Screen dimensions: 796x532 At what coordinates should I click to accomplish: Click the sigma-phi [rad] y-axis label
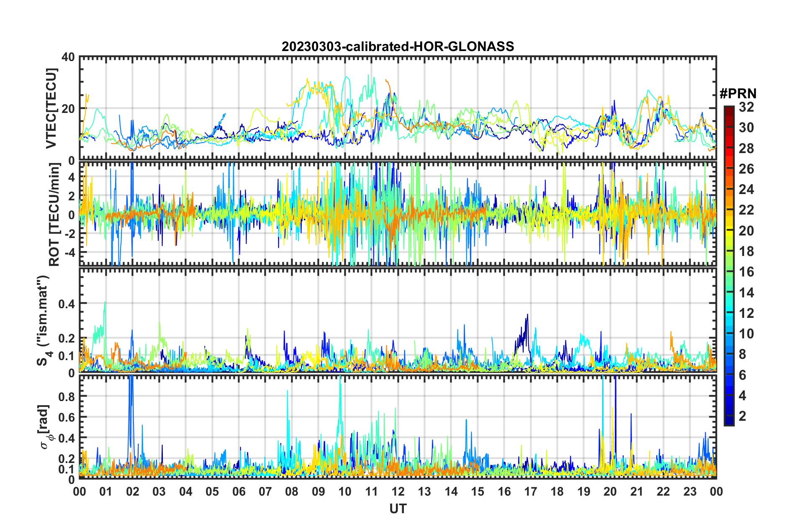click(44, 427)
